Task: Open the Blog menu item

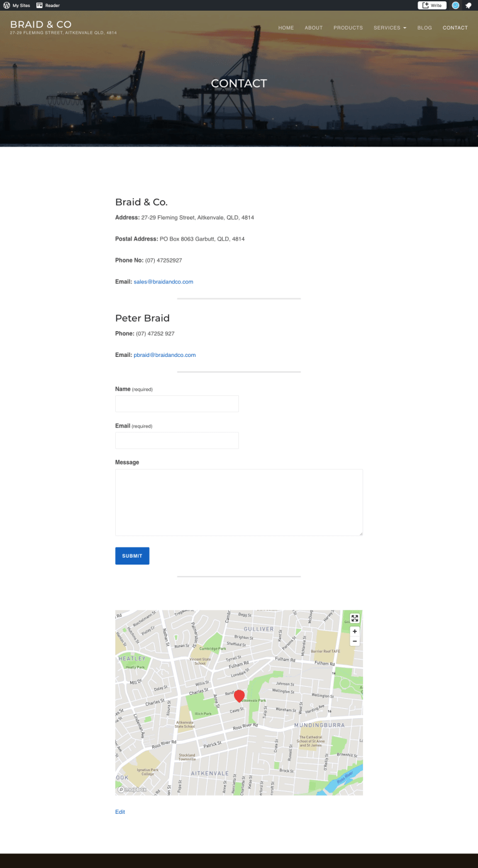Action: click(425, 28)
